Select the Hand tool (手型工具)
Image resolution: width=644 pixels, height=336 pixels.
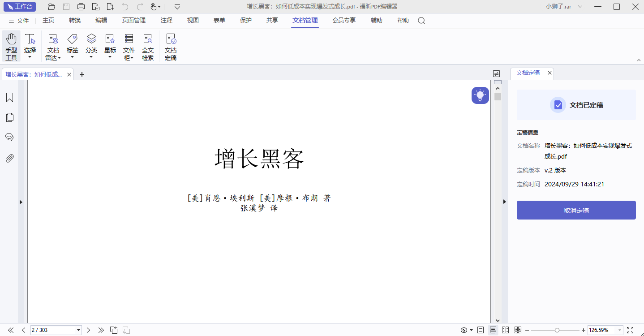[11, 46]
